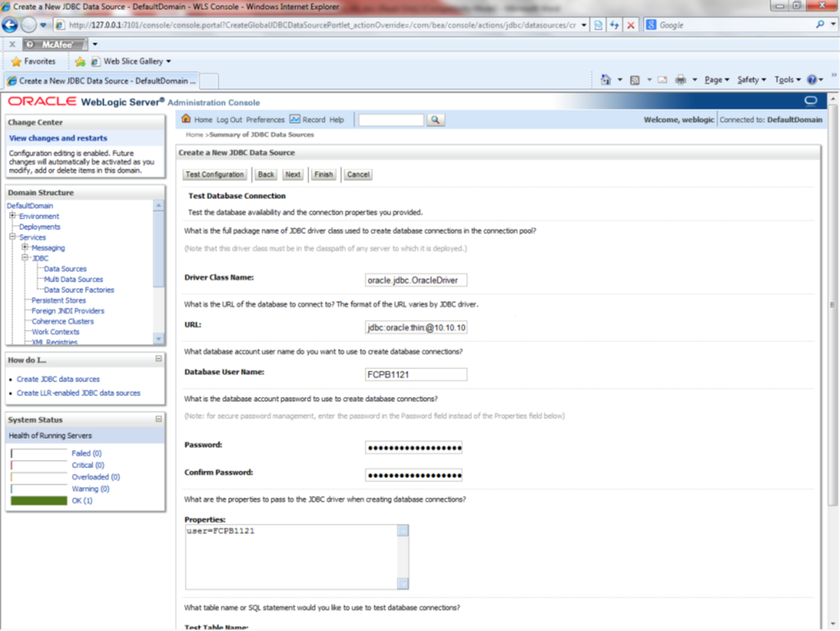This screenshot has height=631, width=840.
Task: Click the Back button
Action: click(x=266, y=175)
